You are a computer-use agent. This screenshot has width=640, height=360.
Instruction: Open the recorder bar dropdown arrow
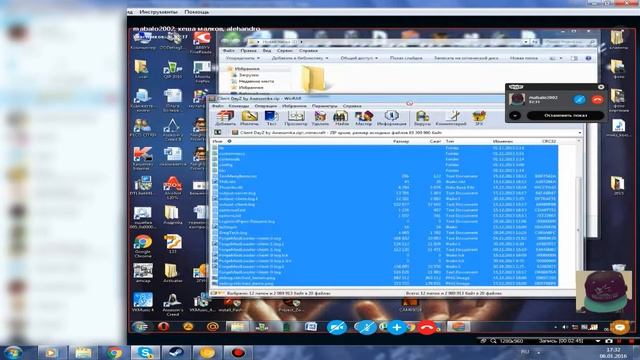(x=598, y=341)
